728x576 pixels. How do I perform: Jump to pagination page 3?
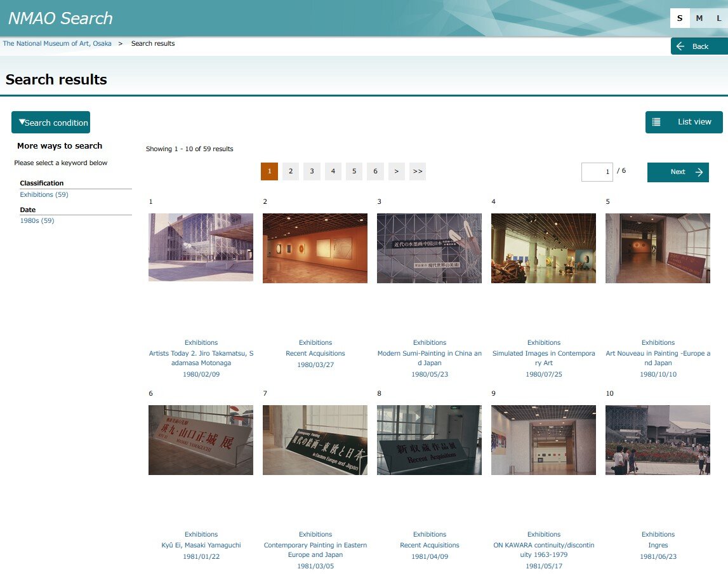coord(312,171)
